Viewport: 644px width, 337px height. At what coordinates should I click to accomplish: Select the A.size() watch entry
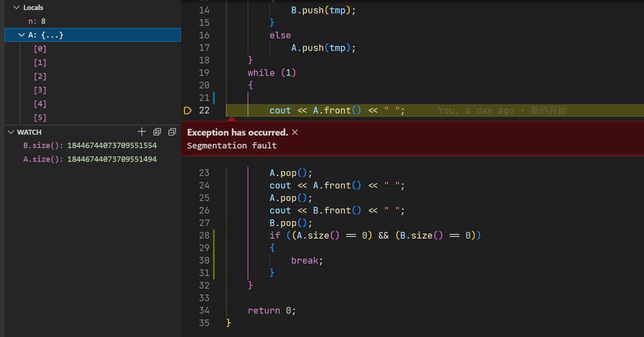point(93,159)
